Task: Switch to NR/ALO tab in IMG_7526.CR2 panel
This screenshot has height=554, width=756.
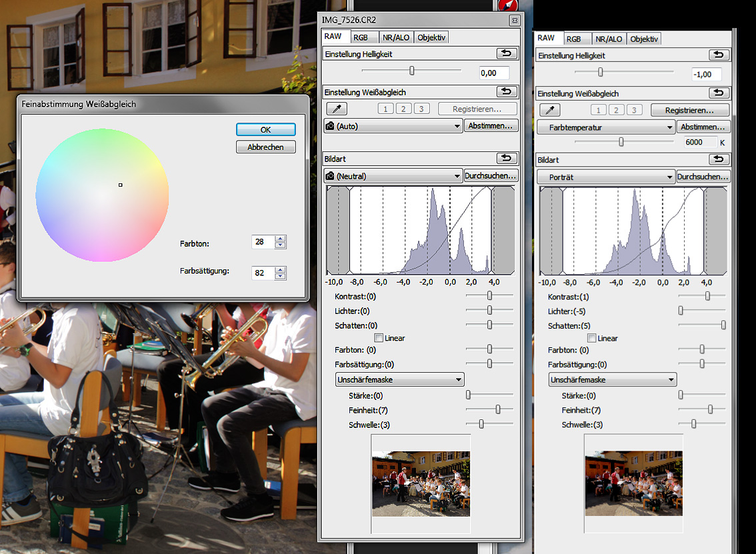Action: (x=397, y=37)
